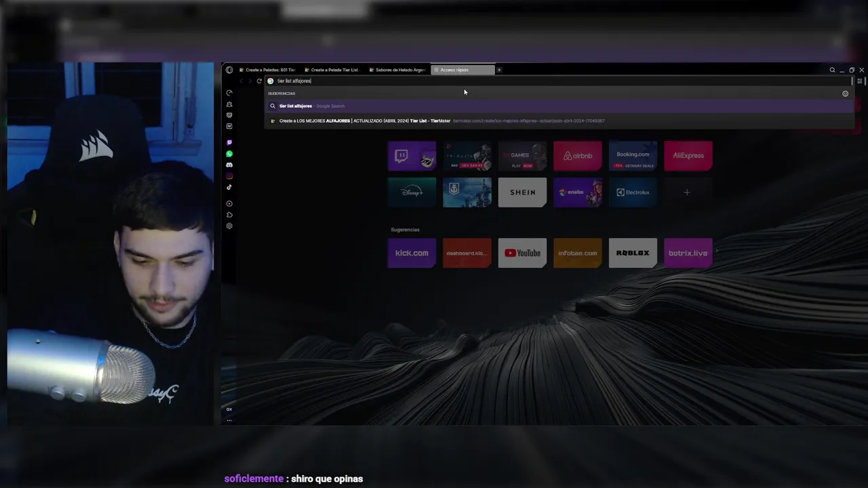Switch to 'Create a Peladas: 801 Tier' tab
This screenshot has width=868, height=488.
pyautogui.click(x=267, y=70)
